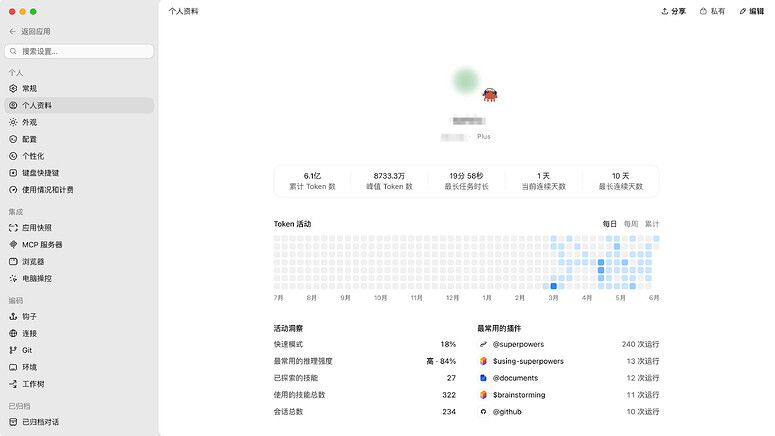Click the 最常用的插件 heading
Viewport: 775px width, 436px height.
coord(499,328)
